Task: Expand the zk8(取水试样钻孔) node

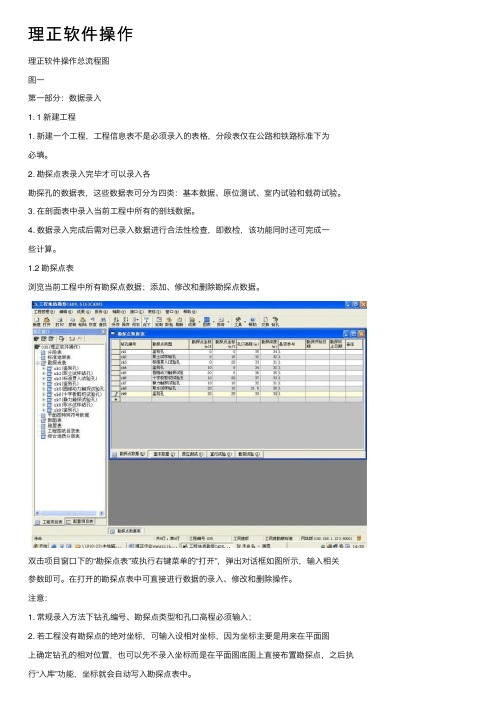Action: click(44, 405)
